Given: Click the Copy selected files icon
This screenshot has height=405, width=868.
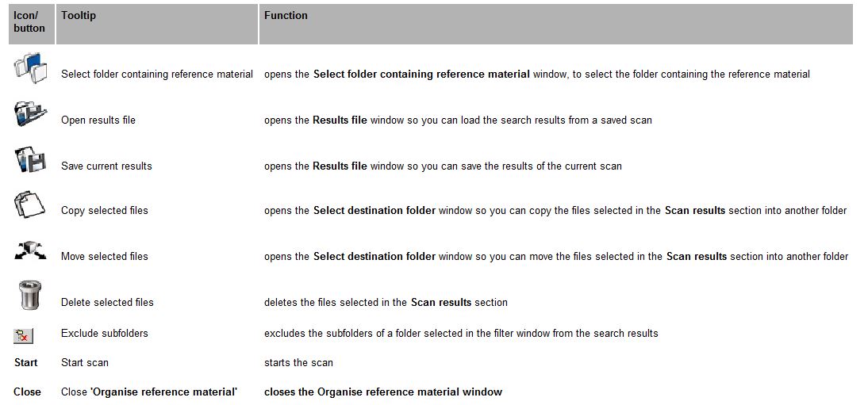Looking at the screenshot, I should pyautogui.click(x=29, y=204).
